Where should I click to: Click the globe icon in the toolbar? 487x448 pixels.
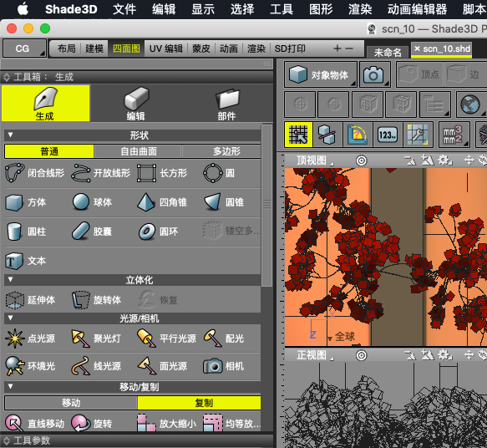pos(470,104)
